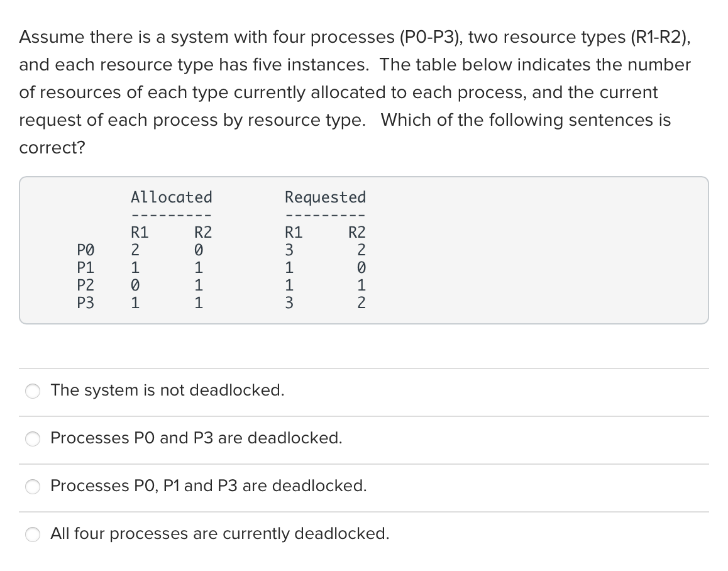This screenshot has width=728, height=571.
Task: Select "All four processes are currently deadlocked"
Action: pyautogui.click(x=33, y=534)
